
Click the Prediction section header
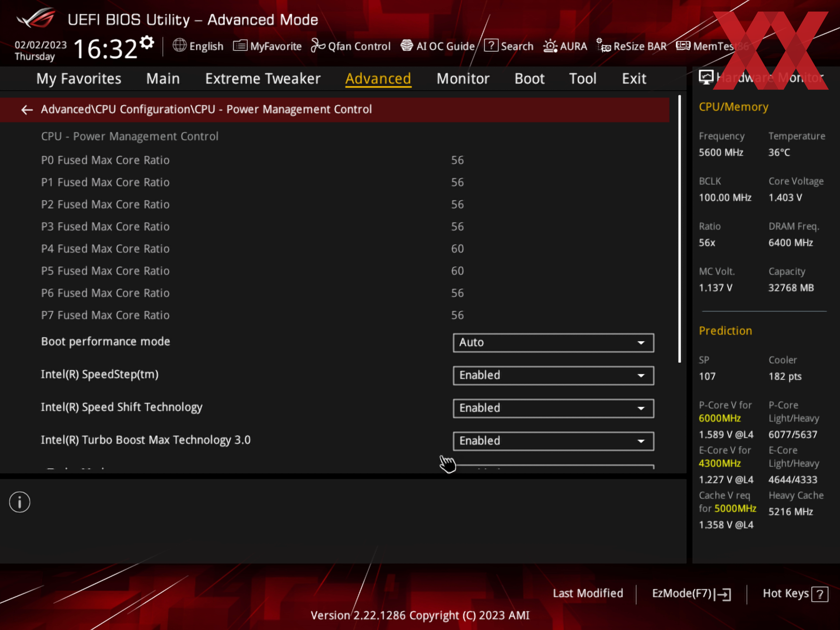725,331
